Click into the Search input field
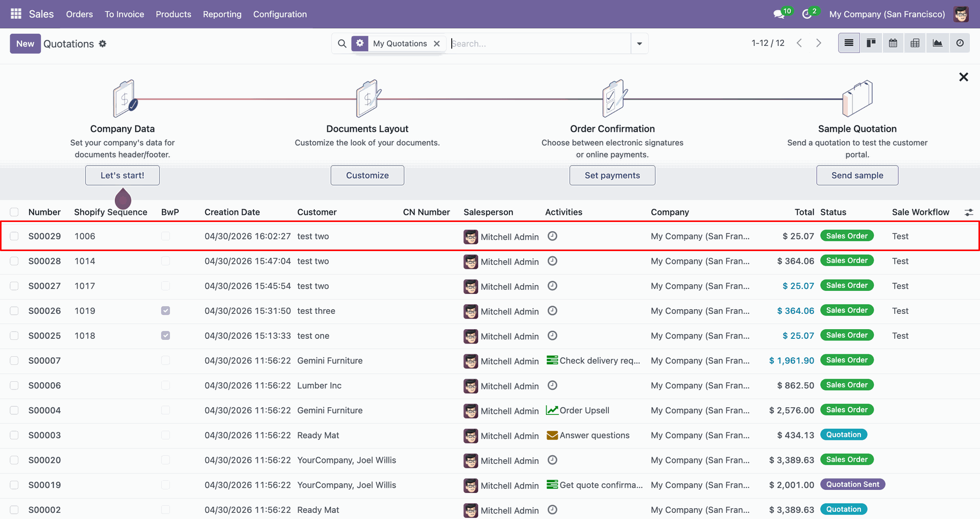Image resolution: width=980 pixels, height=519 pixels. point(540,44)
